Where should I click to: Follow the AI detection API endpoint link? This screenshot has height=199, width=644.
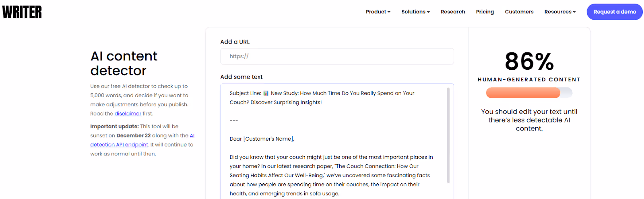tap(119, 145)
